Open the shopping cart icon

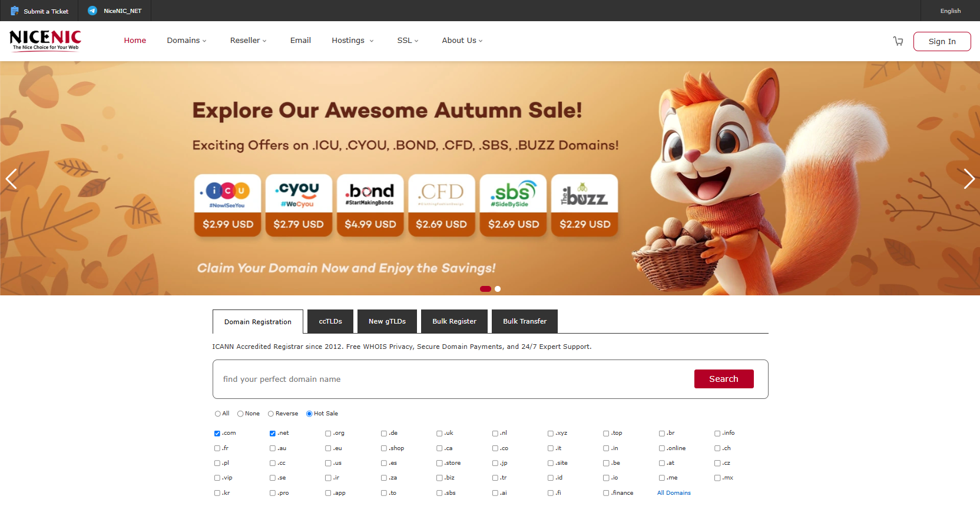click(898, 41)
